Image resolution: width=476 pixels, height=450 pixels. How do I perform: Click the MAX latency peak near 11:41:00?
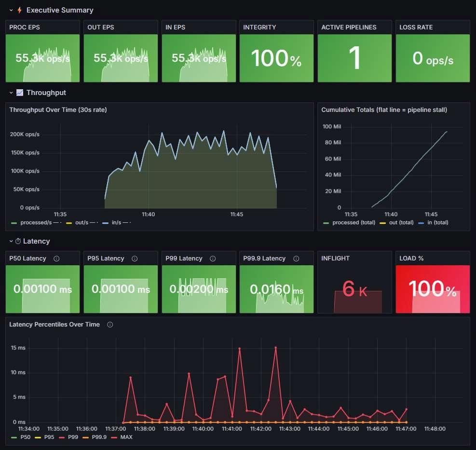point(240,349)
